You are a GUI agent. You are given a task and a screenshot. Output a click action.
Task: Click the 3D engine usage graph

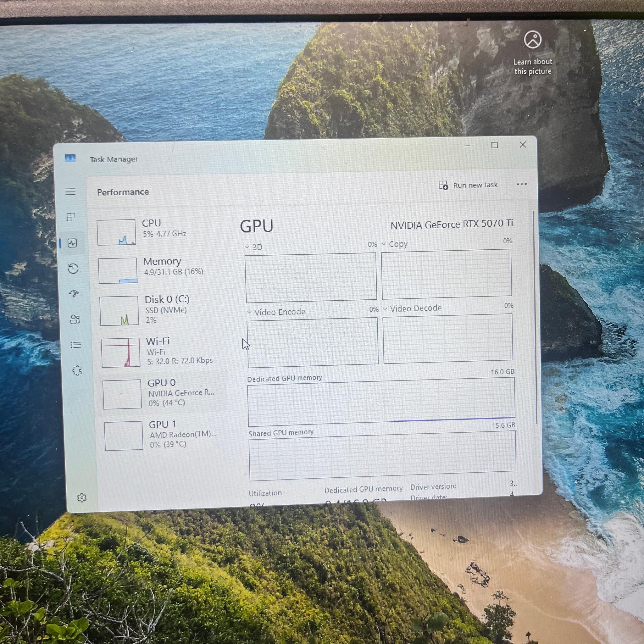(x=311, y=278)
